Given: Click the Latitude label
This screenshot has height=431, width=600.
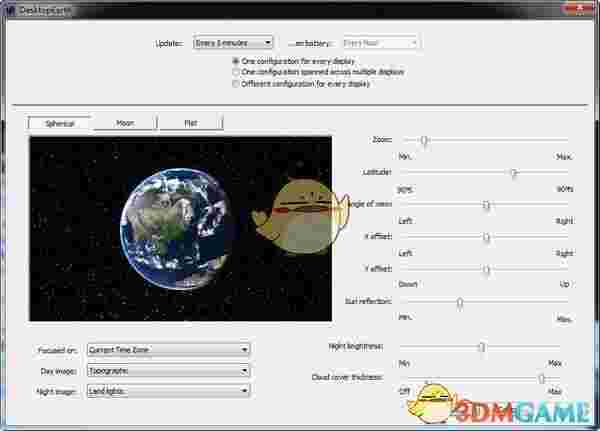Looking at the screenshot, I should pos(377,172).
